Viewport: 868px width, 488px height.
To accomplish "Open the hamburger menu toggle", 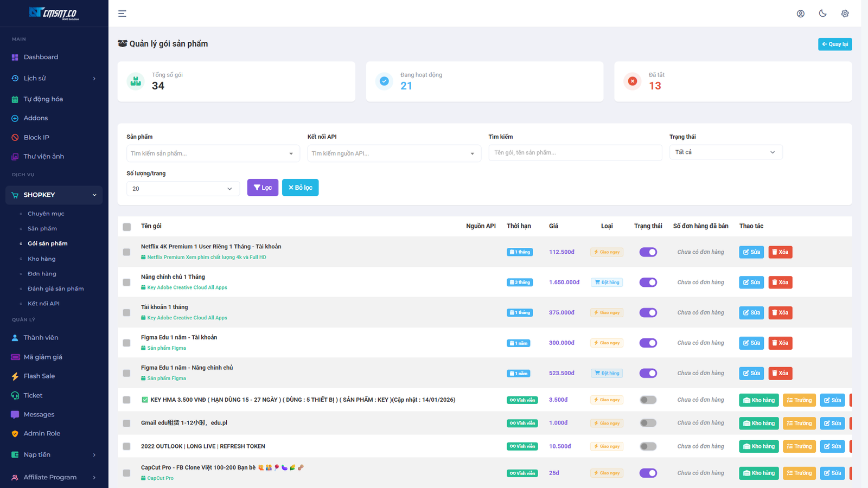I will click(122, 13).
